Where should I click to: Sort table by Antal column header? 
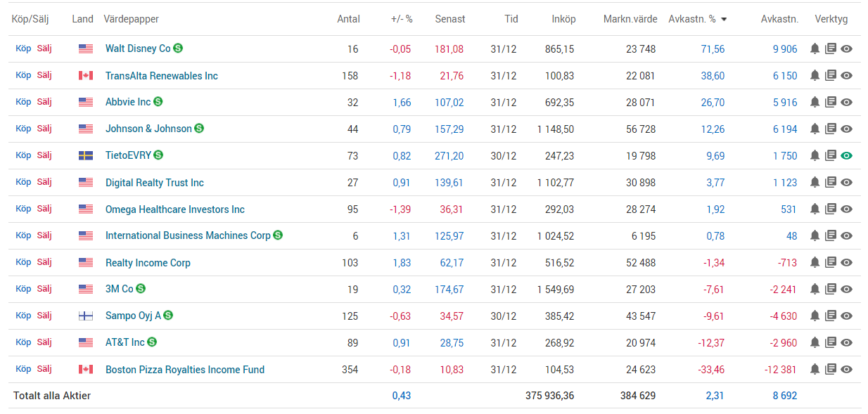348,19
